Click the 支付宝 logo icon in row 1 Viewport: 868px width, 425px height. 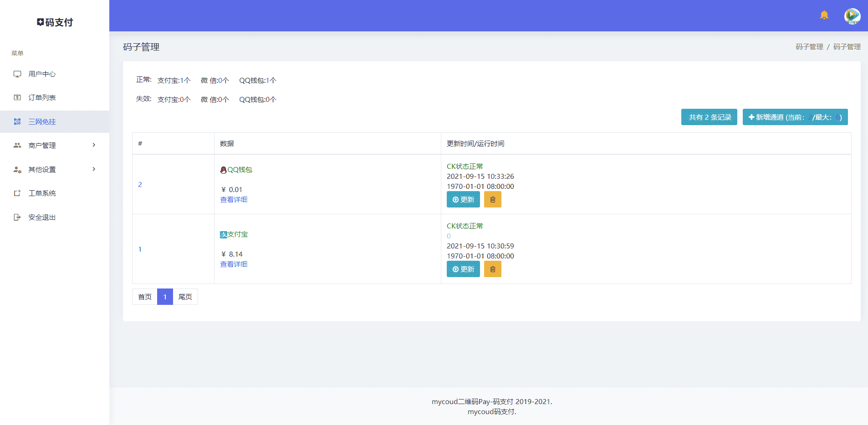point(223,234)
